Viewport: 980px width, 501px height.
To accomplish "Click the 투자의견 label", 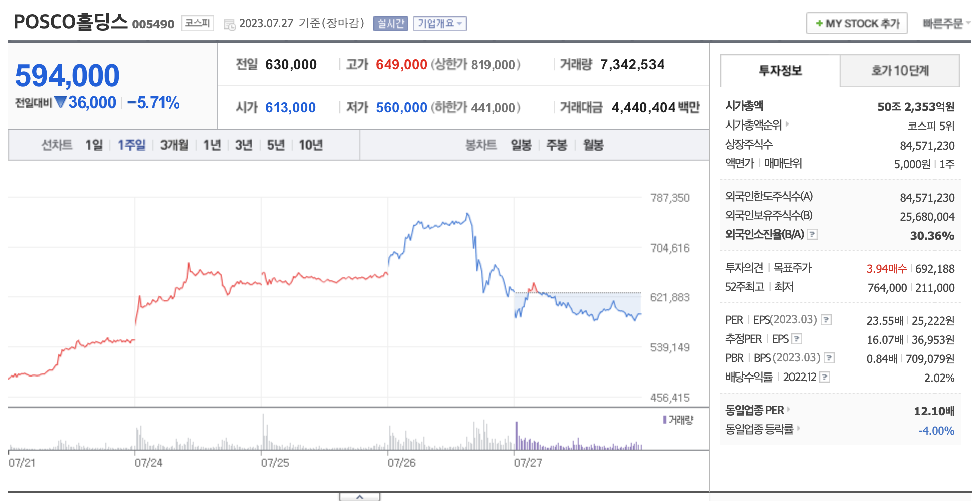I will 744,268.
